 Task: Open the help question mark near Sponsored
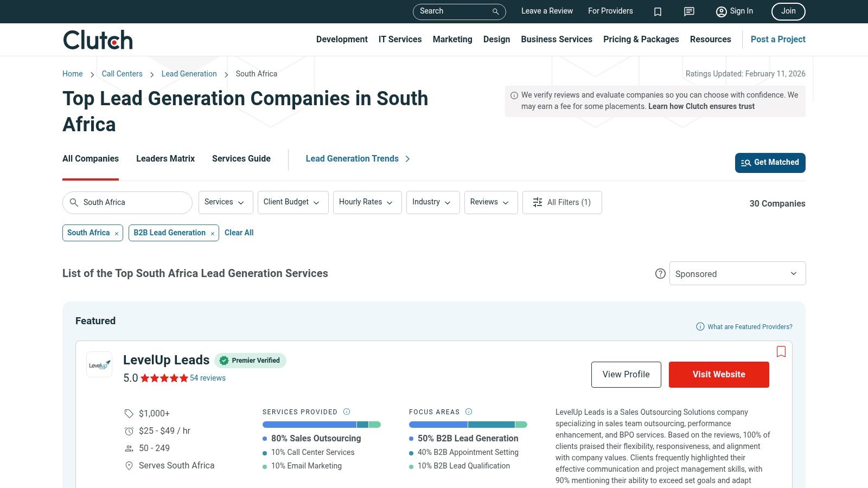coord(660,274)
